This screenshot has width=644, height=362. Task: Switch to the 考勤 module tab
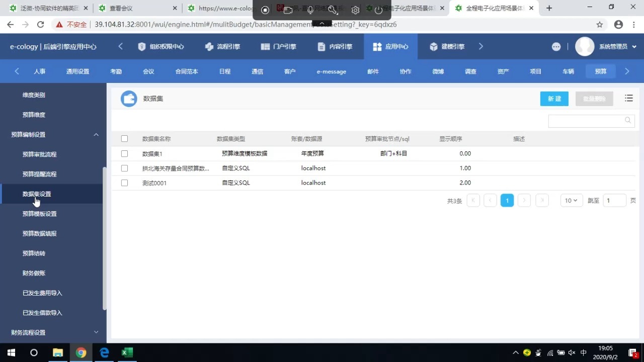pyautogui.click(x=116, y=71)
